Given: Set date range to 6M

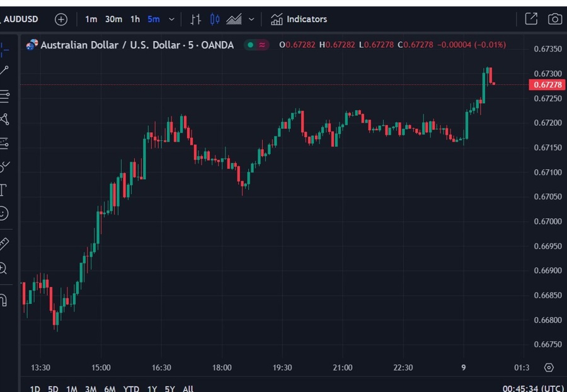Looking at the screenshot, I should point(110,389).
